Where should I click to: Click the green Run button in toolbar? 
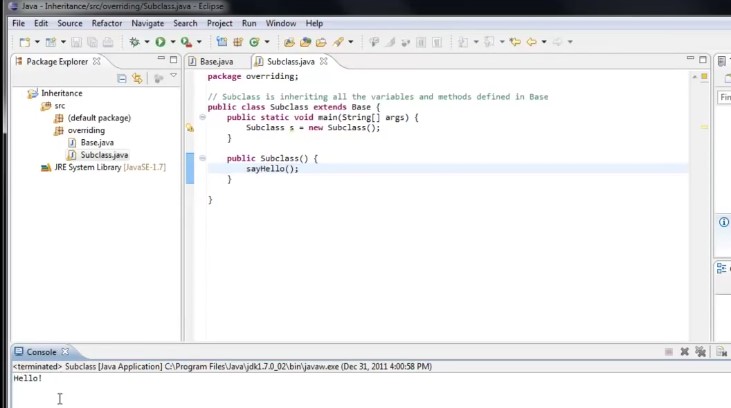pos(159,42)
